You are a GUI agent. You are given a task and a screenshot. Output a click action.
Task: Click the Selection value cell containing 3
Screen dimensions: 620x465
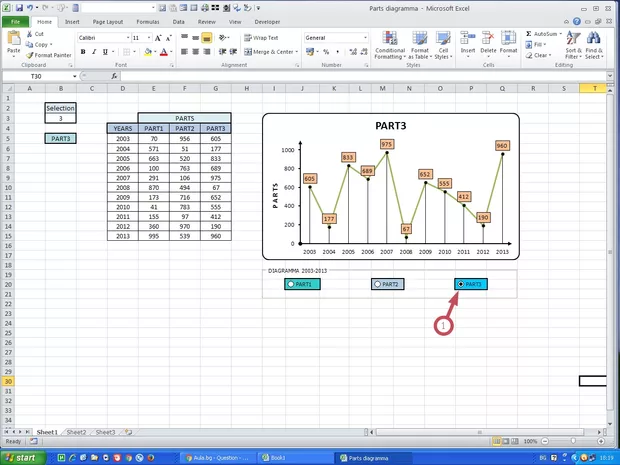point(60,118)
